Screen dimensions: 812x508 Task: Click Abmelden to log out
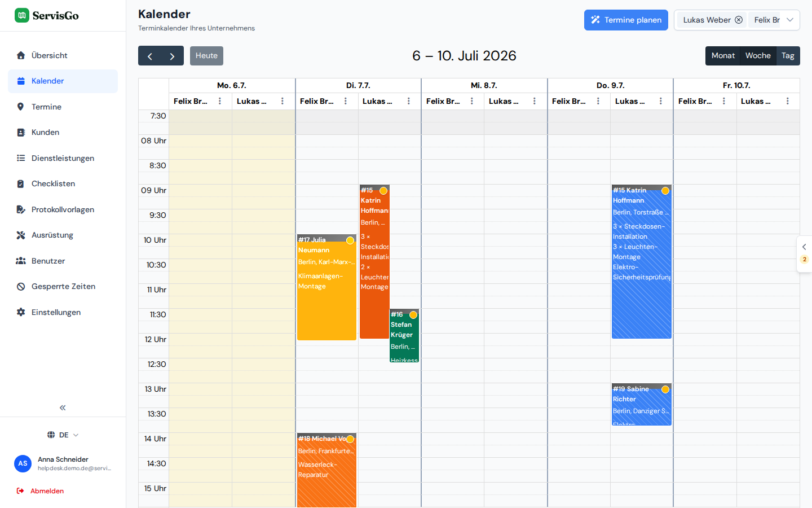tap(40, 491)
